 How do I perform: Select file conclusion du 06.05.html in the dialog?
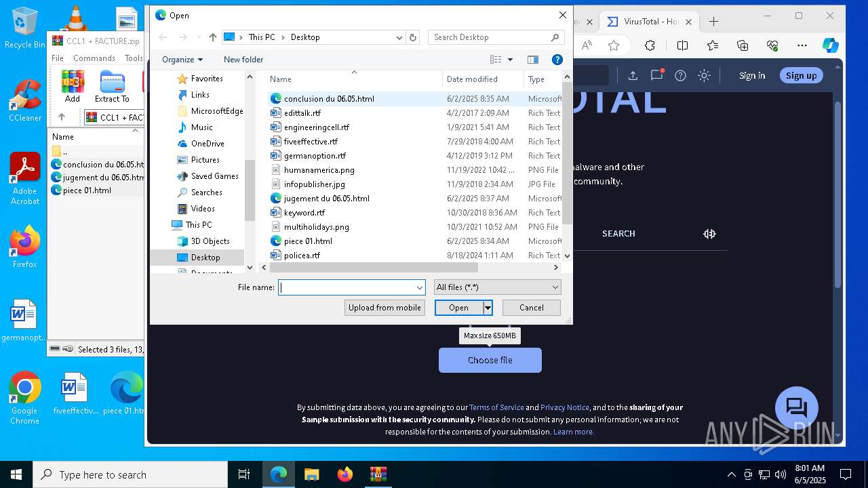(329, 99)
